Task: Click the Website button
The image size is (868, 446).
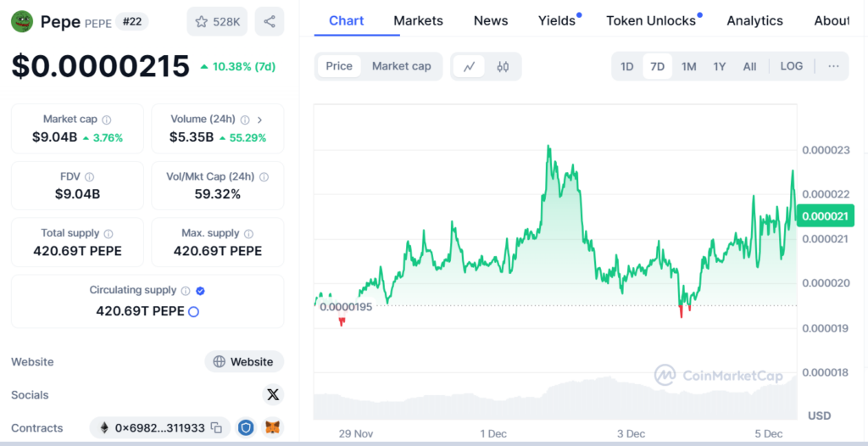Action: click(244, 361)
